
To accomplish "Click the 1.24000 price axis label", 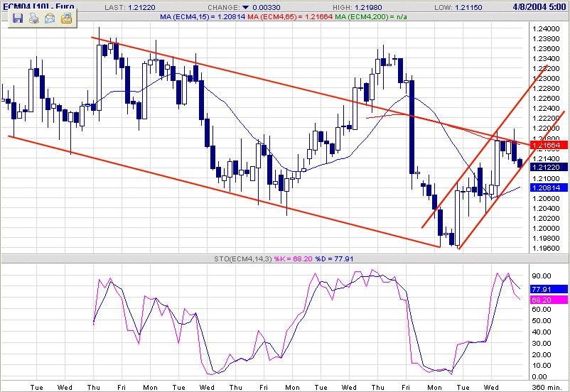I will click(x=546, y=28).
